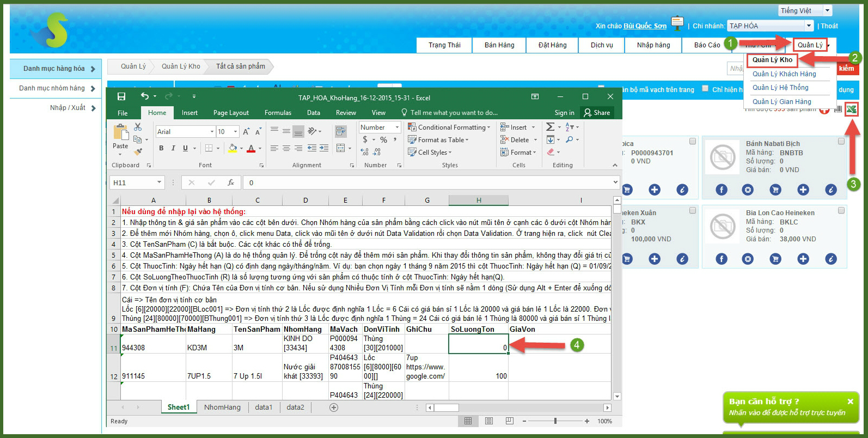The image size is (868, 438).
Task: Open the Format as Table dropdown
Action: point(438,139)
